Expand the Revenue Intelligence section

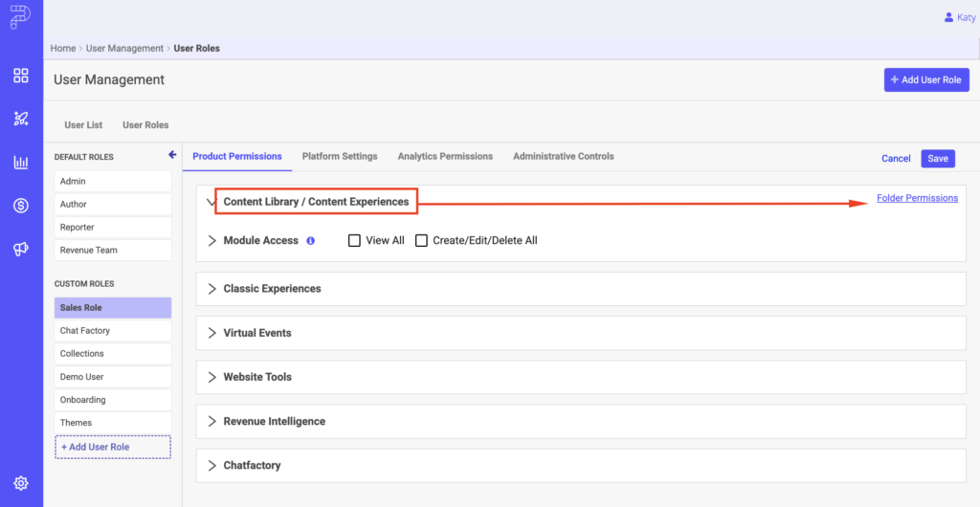point(212,421)
